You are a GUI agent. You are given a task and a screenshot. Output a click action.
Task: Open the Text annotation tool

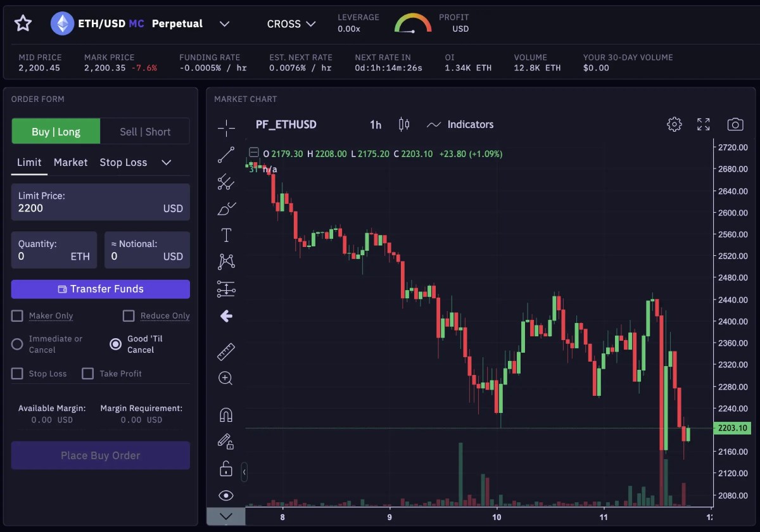(x=225, y=234)
